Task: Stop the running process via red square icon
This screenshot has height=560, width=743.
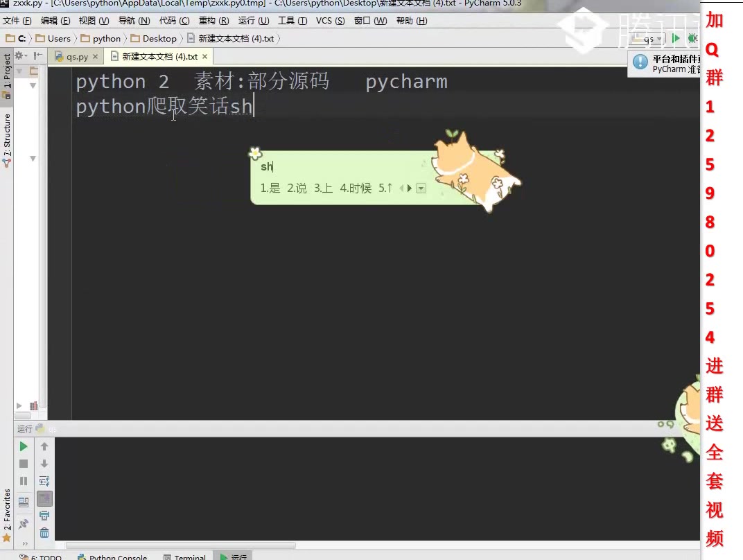Action: (23, 463)
